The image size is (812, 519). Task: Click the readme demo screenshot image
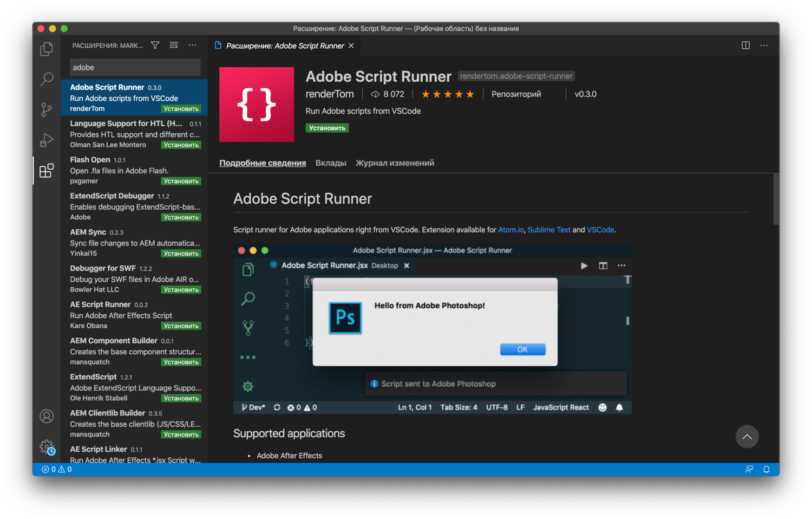click(x=433, y=329)
